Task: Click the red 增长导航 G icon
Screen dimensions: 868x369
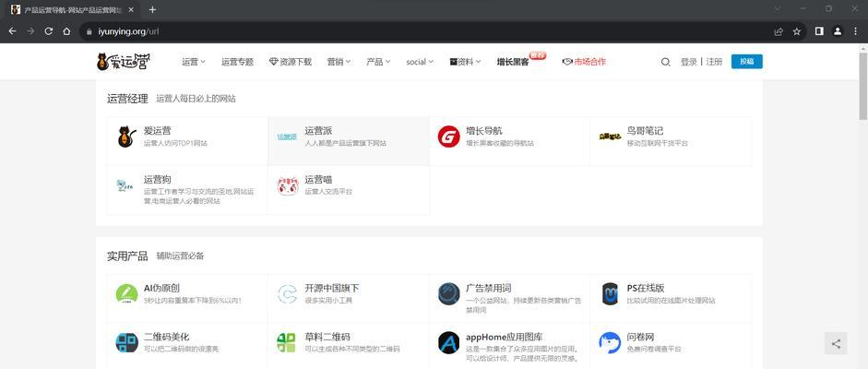Action: click(x=448, y=137)
